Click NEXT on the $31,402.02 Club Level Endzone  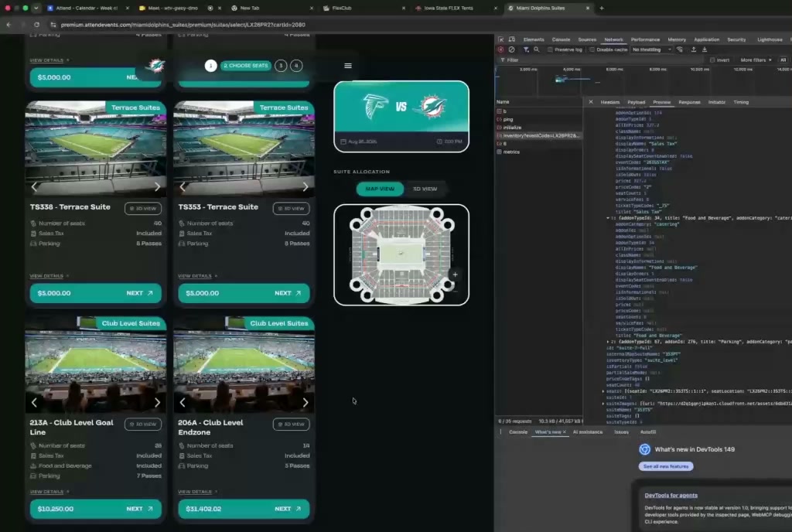[x=288, y=509]
